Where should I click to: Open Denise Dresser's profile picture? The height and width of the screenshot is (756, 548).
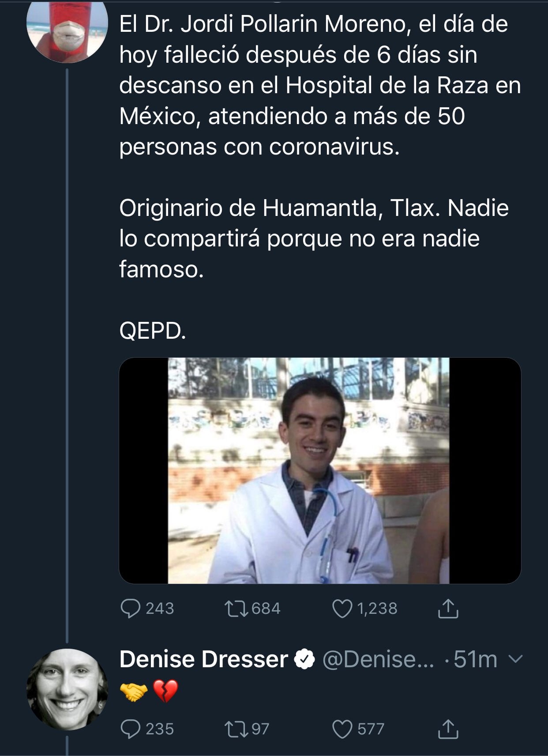(x=67, y=689)
